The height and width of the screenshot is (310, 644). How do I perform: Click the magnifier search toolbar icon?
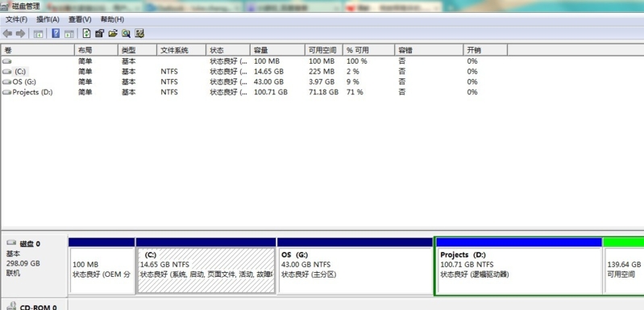126,34
